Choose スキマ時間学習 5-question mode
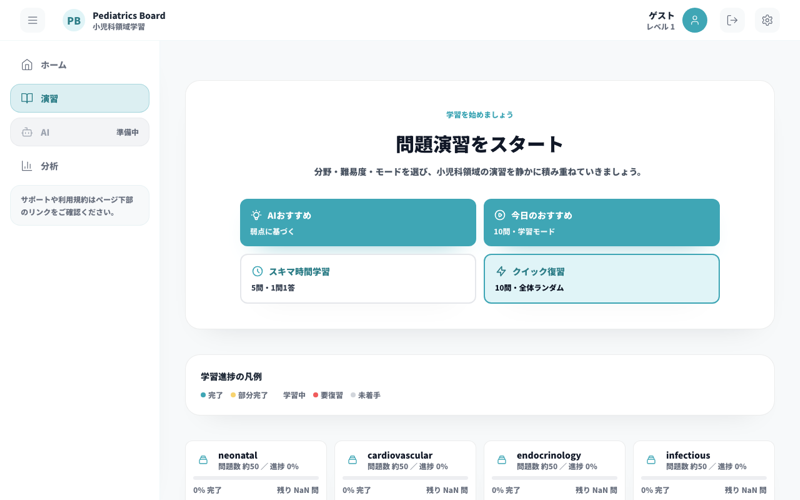 (x=357, y=278)
